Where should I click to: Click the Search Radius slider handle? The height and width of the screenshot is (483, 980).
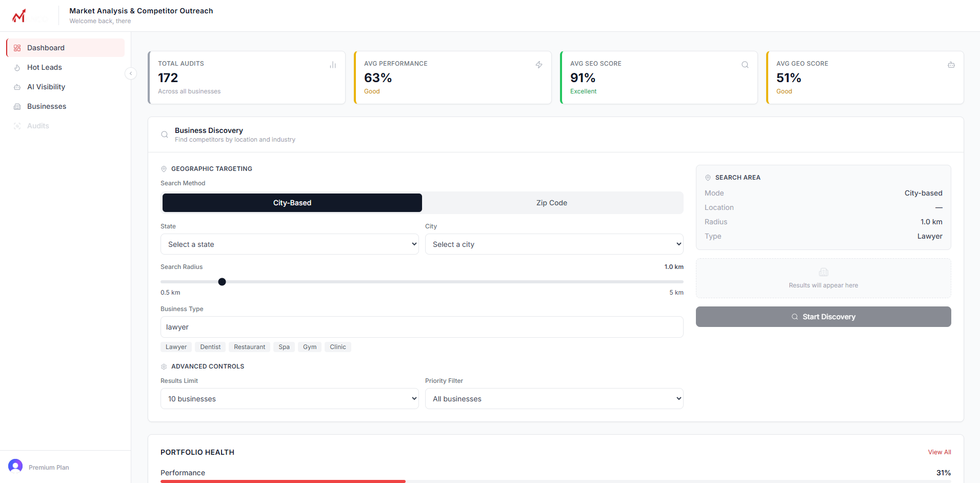(222, 282)
